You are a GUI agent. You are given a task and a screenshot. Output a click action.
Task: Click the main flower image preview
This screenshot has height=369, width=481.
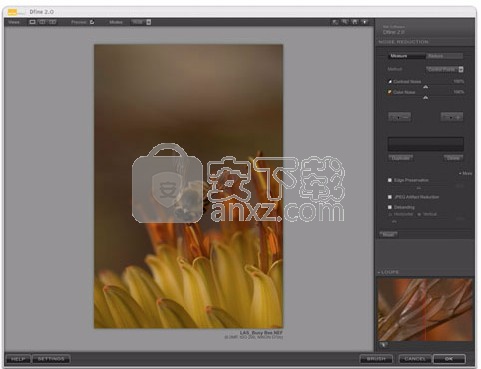click(x=189, y=186)
